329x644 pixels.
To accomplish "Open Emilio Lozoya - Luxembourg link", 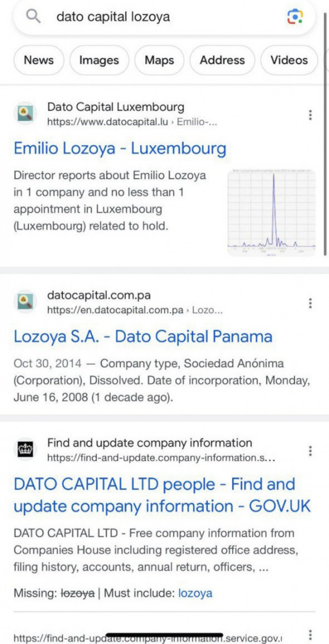I will [x=120, y=148].
